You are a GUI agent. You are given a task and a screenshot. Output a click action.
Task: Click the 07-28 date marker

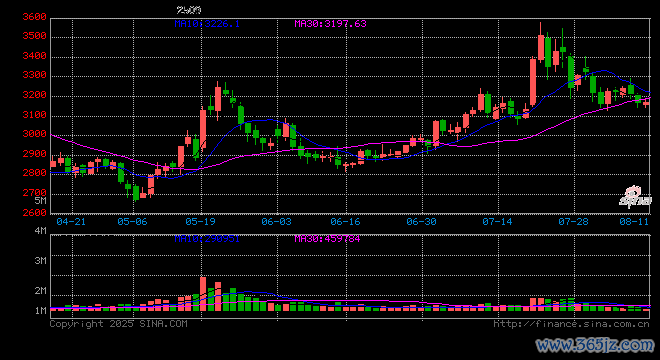pyautogui.click(x=573, y=221)
